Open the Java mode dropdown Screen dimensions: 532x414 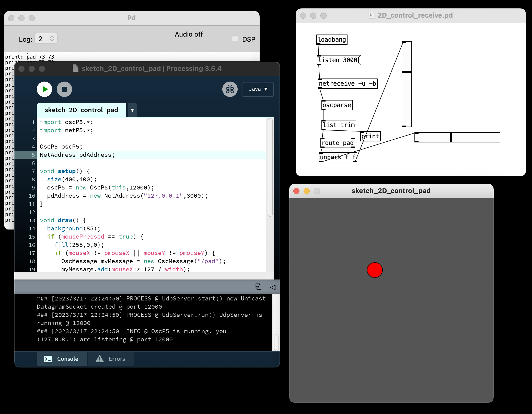click(x=258, y=89)
